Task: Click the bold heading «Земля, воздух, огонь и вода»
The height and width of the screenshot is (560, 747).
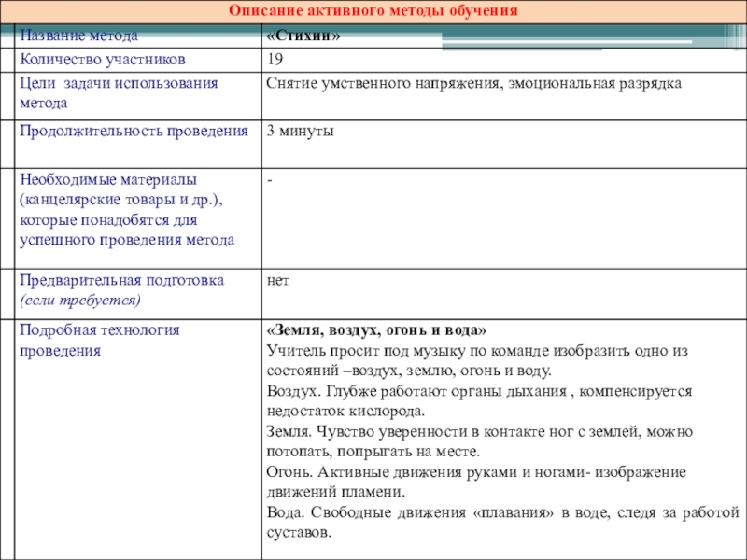Action: [x=376, y=330]
